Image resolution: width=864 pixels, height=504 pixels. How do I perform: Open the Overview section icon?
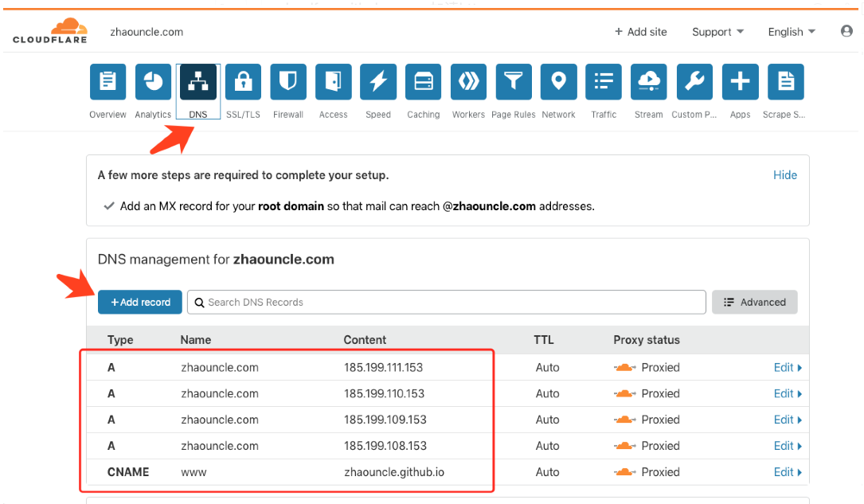click(x=108, y=82)
